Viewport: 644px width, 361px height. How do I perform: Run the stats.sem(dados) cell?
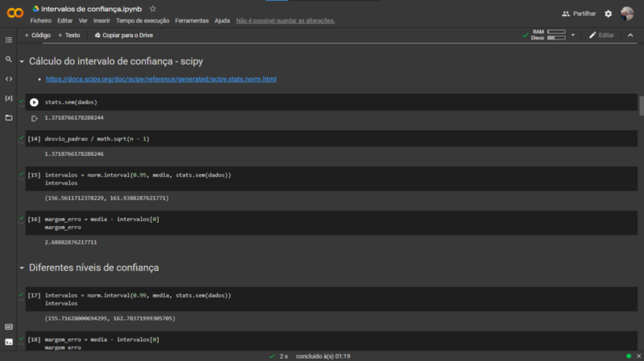[x=34, y=102]
